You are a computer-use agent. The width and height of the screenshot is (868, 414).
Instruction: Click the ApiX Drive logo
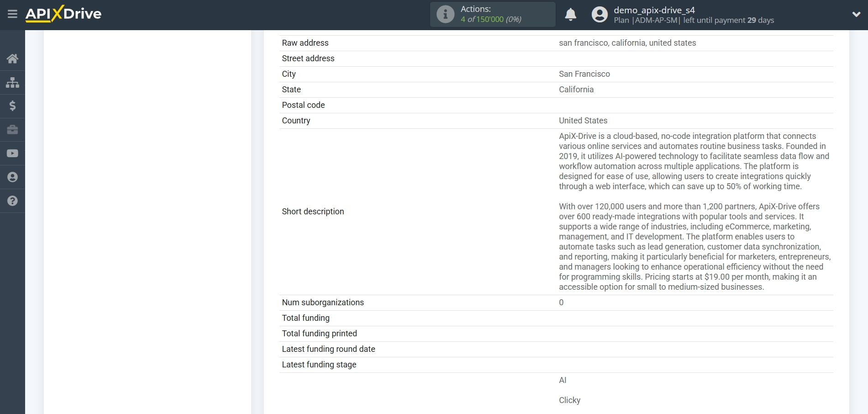pos(63,14)
